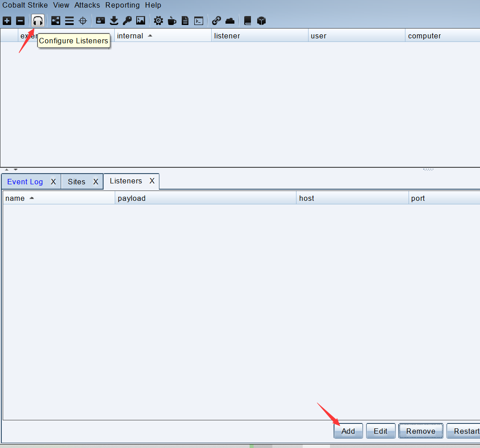Show Target Table crosshair icon
Screen dimensions: 480x448
coord(83,21)
